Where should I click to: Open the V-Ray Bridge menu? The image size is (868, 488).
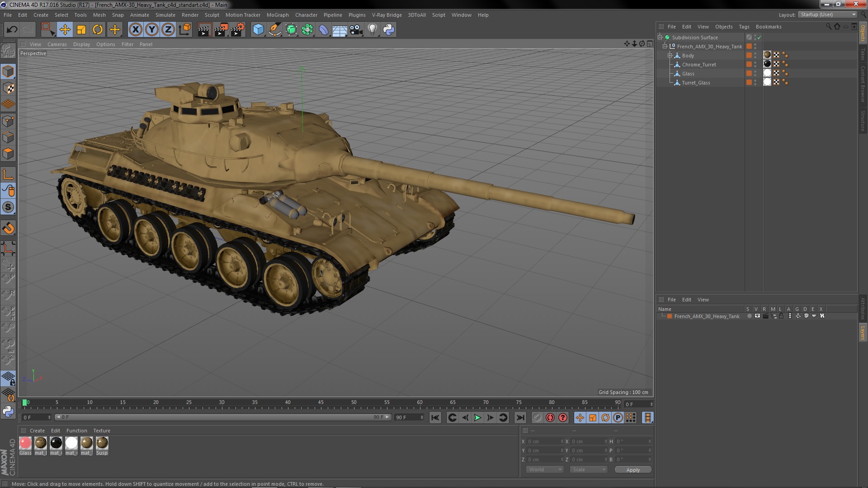(387, 15)
